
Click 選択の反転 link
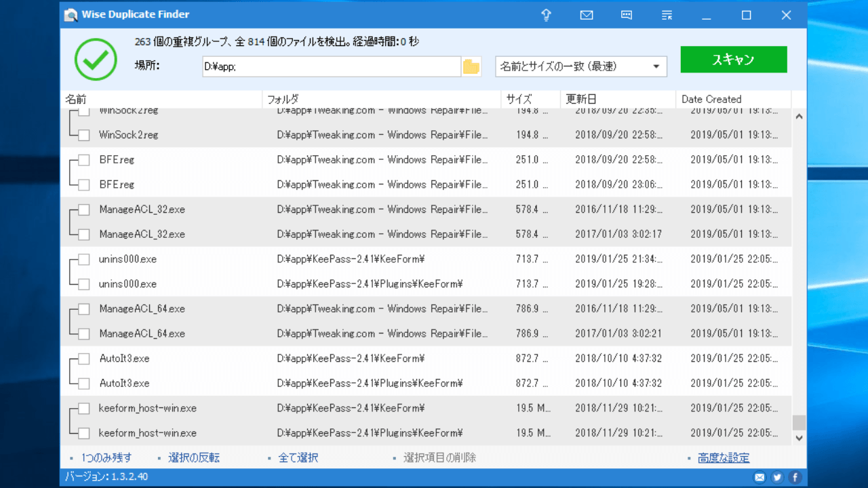[194, 457]
